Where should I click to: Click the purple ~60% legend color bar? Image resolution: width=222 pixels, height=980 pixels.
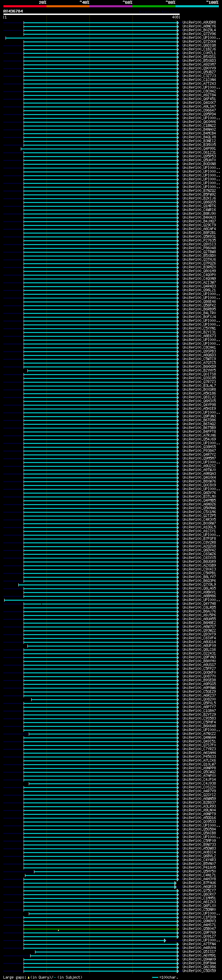point(111,6)
